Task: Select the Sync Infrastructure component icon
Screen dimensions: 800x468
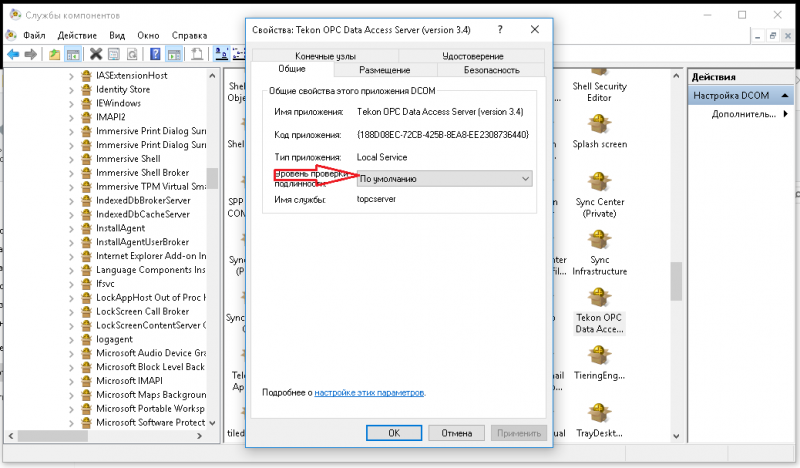Action: coord(599,244)
